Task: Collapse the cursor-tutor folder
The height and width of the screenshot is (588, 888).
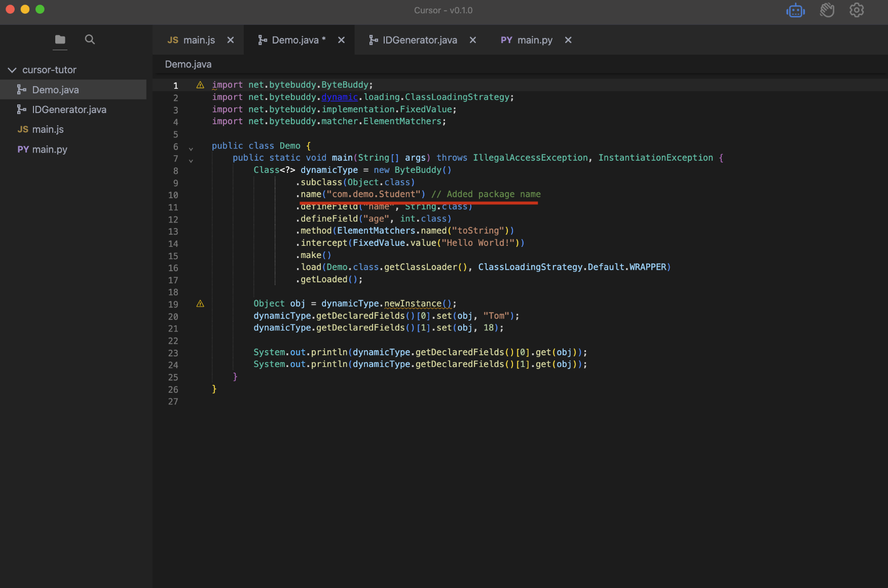Action: tap(12, 70)
